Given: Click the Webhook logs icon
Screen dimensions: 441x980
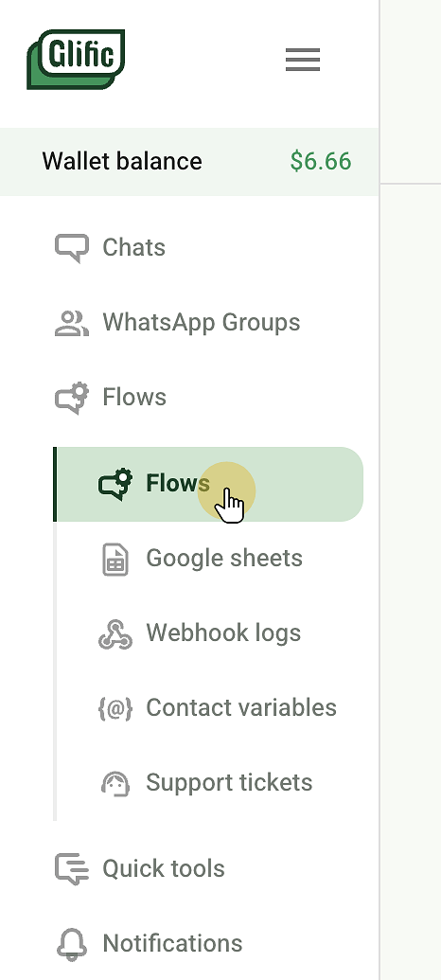Looking at the screenshot, I should 115,633.
